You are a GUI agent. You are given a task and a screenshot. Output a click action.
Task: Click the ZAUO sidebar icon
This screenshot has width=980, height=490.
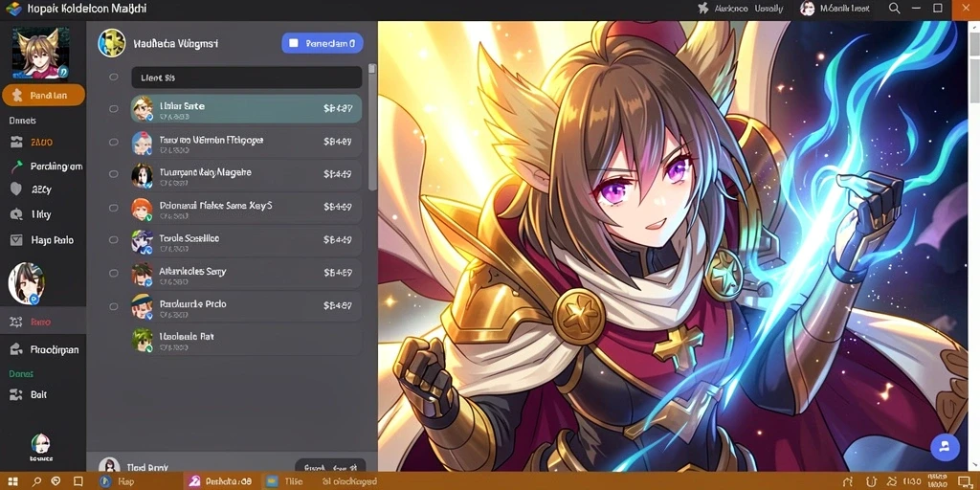(x=16, y=143)
